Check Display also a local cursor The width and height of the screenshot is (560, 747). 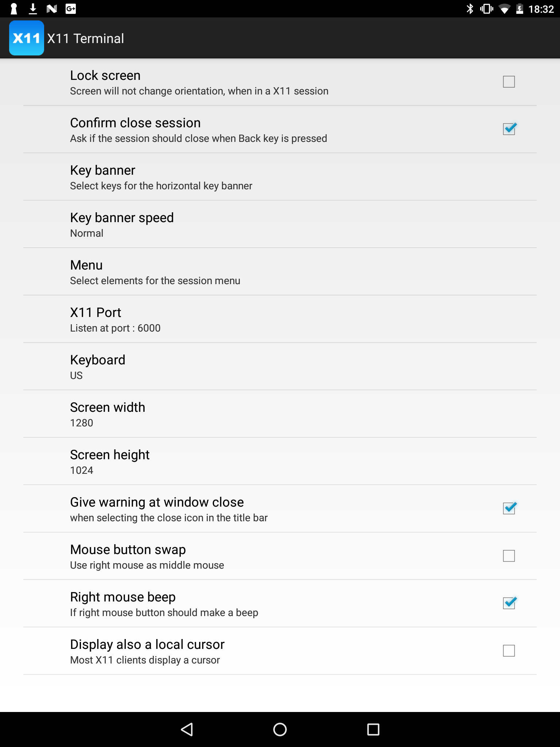(509, 651)
